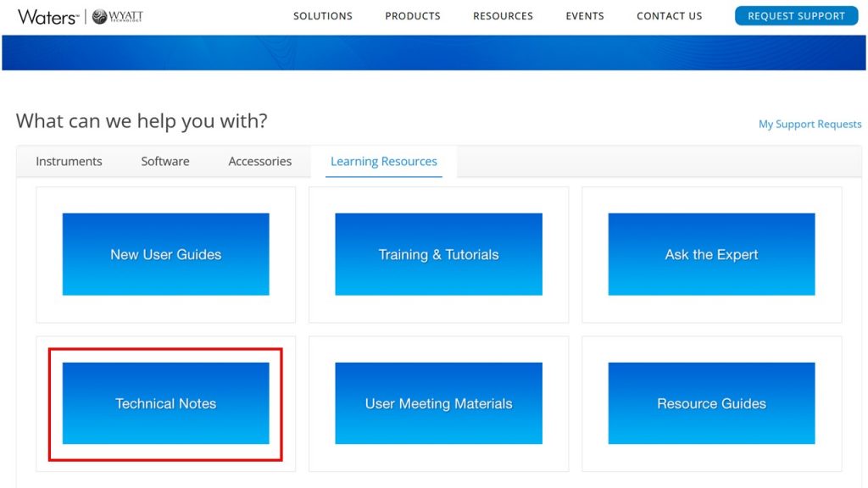Choose the Ask the Expert tile
868x488 pixels.
coord(711,254)
